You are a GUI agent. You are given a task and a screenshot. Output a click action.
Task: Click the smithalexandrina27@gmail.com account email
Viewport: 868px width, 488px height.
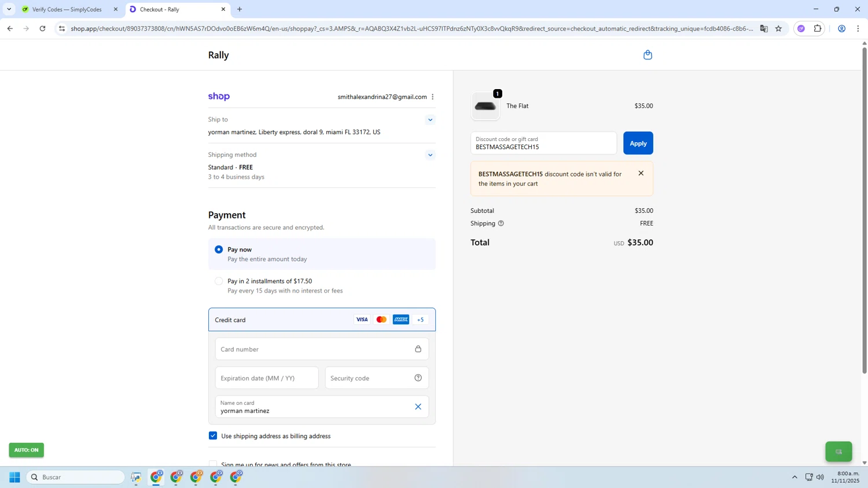point(382,97)
